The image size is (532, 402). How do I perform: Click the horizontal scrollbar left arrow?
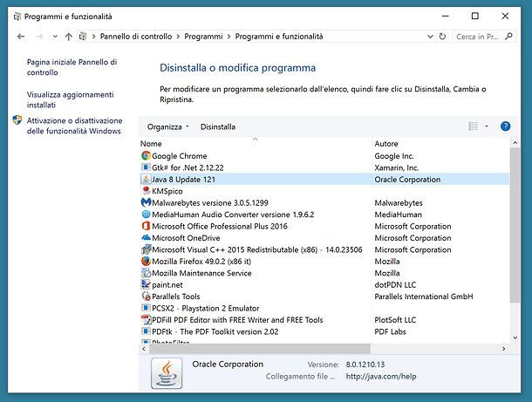point(144,349)
